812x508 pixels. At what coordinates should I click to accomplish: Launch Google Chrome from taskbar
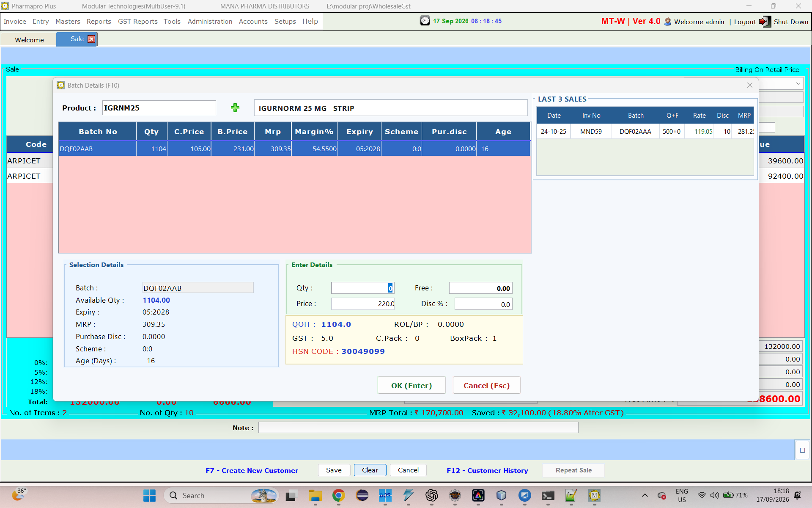tap(338, 495)
